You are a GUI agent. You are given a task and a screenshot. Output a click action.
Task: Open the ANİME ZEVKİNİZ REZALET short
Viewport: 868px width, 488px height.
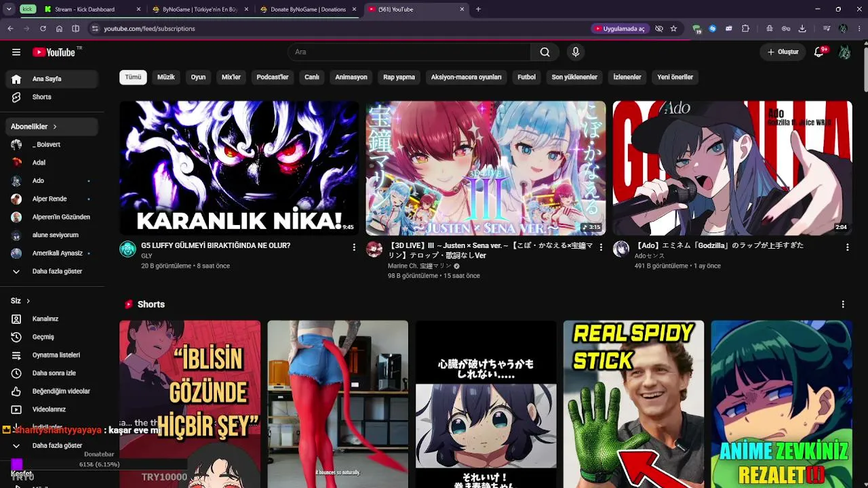point(781,404)
